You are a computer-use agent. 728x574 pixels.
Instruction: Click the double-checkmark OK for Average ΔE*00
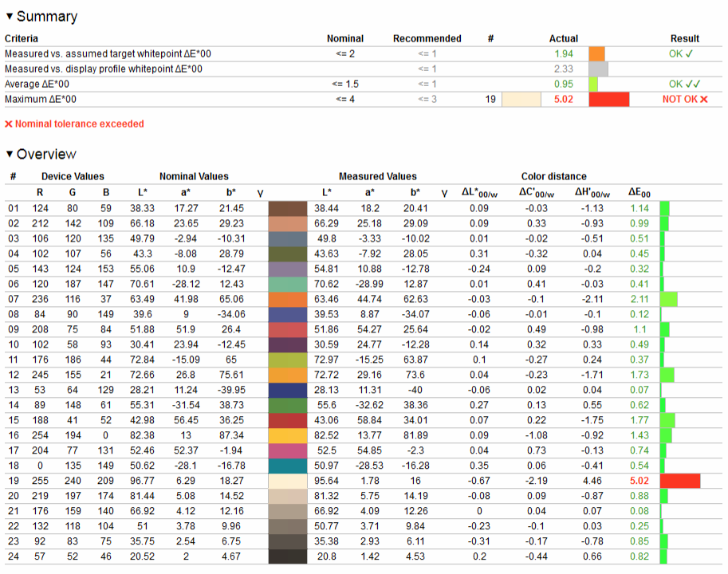(684, 84)
